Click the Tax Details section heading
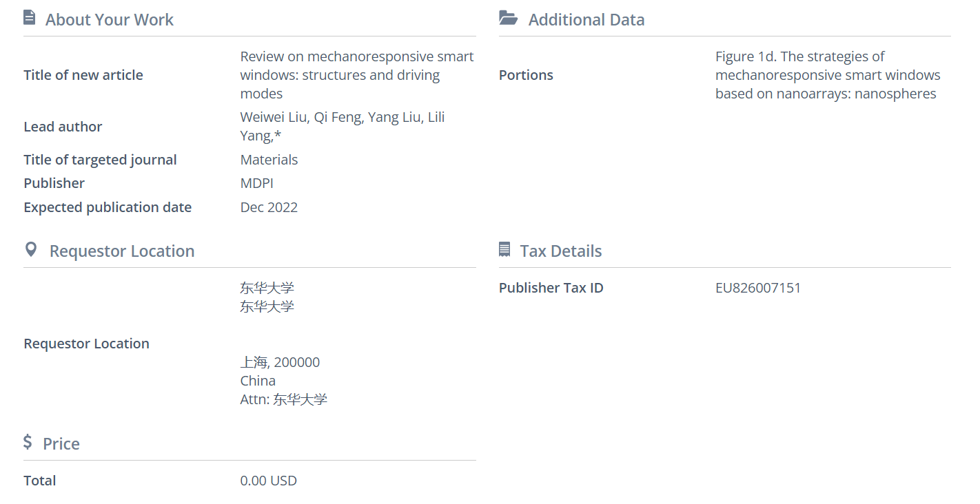Image resolution: width=980 pixels, height=504 pixels. (561, 251)
